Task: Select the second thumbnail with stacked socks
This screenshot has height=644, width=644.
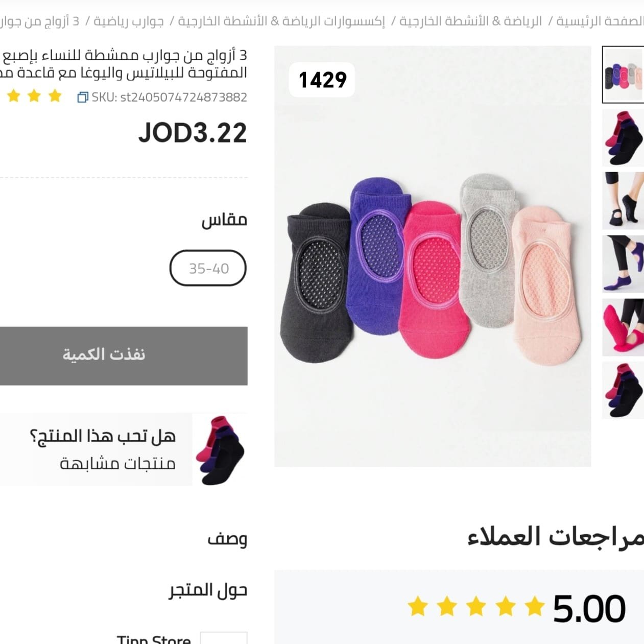Action: point(623,138)
